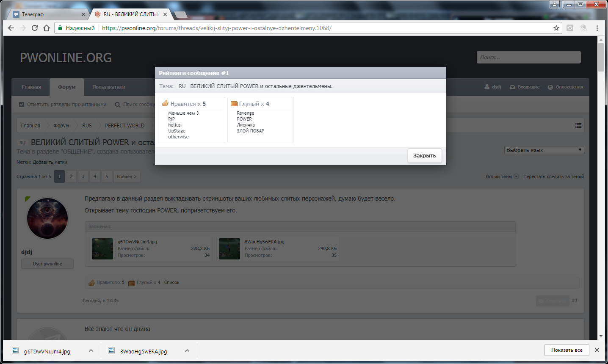The image size is (608, 364).
Task: Open attachment thumbnail g6TDwVNuJm4.jpg
Action: click(102, 248)
